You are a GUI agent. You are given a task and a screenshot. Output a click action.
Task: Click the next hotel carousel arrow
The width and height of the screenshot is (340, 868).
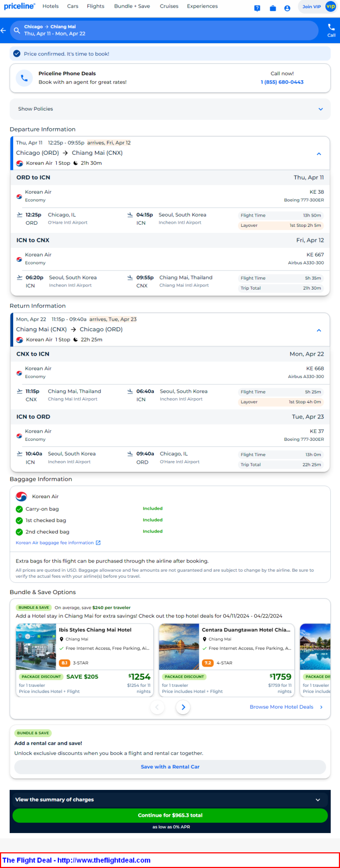(x=183, y=707)
